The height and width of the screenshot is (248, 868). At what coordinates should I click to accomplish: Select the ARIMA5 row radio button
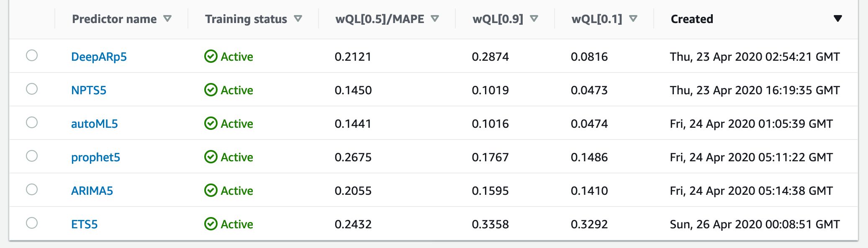(32, 189)
